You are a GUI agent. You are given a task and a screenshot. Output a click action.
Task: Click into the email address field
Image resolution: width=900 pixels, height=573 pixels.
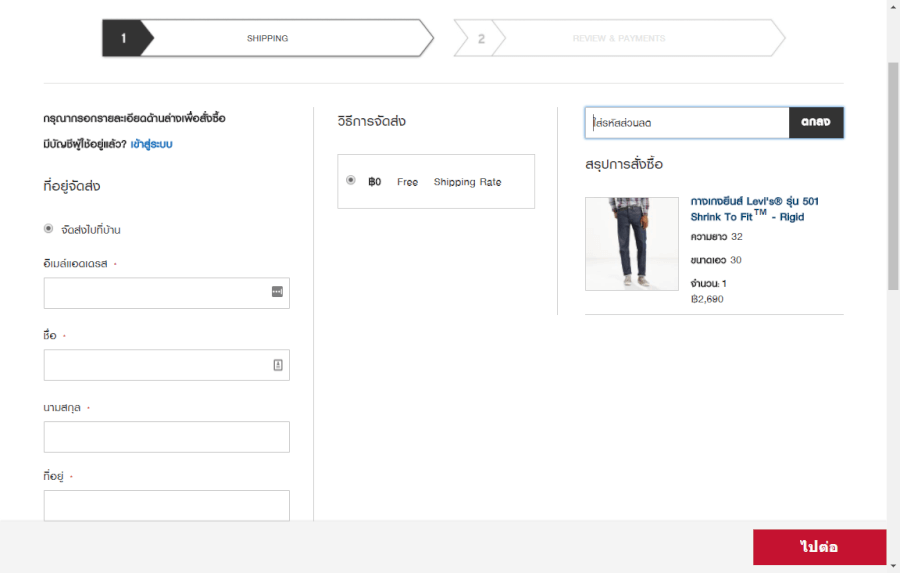(x=155, y=293)
